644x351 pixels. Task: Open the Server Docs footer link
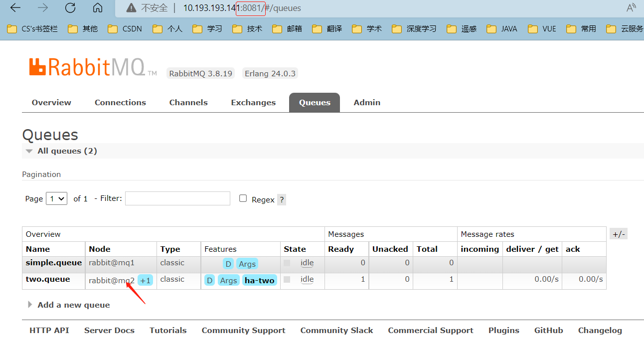tap(109, 330)
